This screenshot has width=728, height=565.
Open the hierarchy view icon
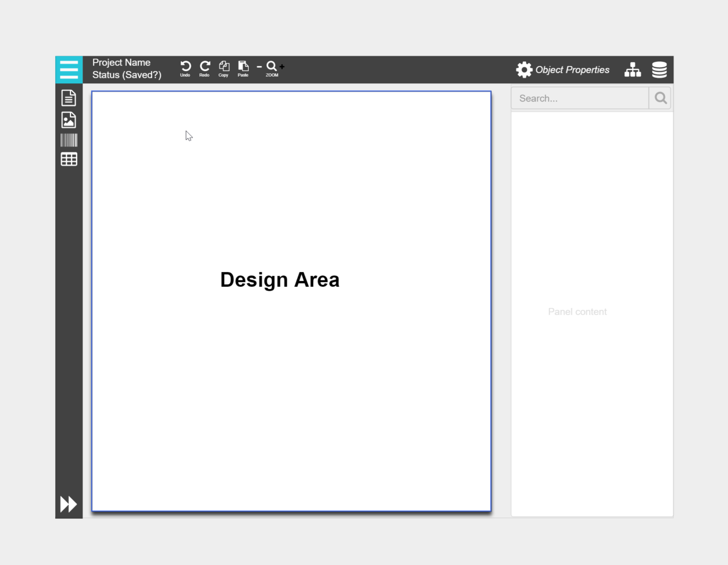(x=632, y=70)
